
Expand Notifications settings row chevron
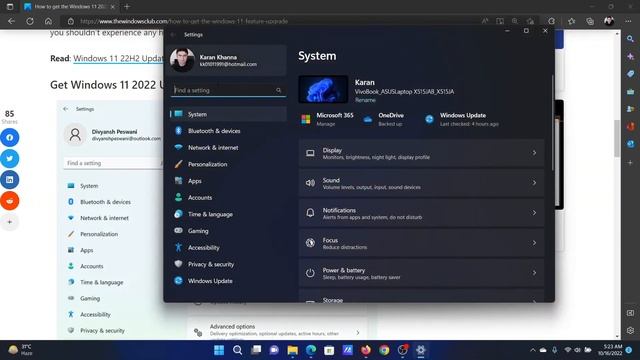pyautogui.click(x=534, y=213)
